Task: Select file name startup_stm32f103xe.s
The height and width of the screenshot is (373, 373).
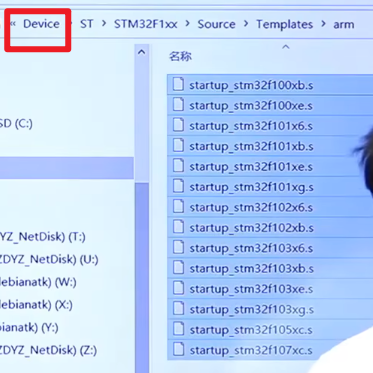Action: click(251, 289)
